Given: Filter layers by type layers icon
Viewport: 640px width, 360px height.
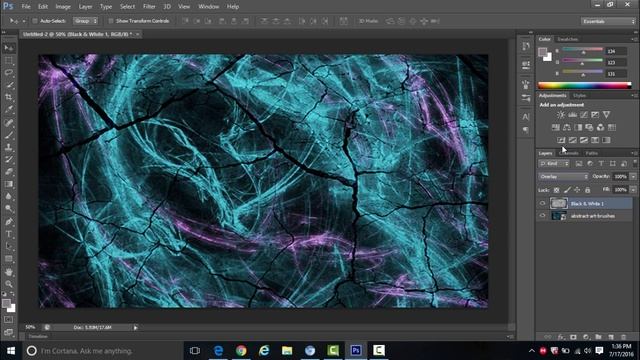Looking at the screenshot, I should (601, 164).
